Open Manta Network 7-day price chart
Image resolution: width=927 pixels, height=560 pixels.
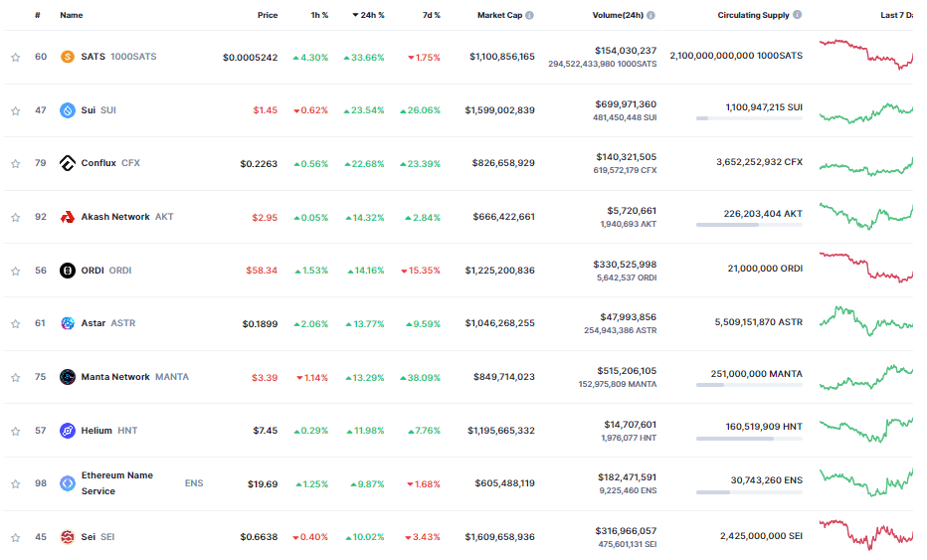click(866, 377)
